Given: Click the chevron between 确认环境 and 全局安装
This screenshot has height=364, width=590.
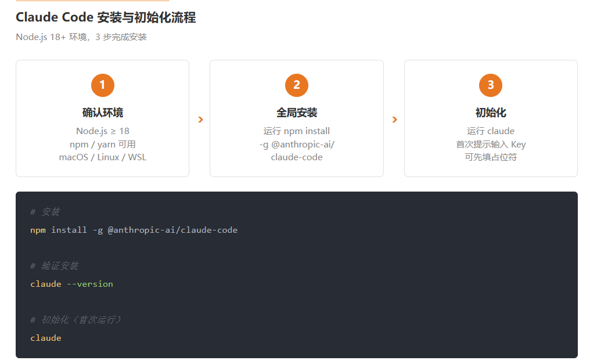Looking at the screenshot, I should pyautogui.click(x=200, y=120).
